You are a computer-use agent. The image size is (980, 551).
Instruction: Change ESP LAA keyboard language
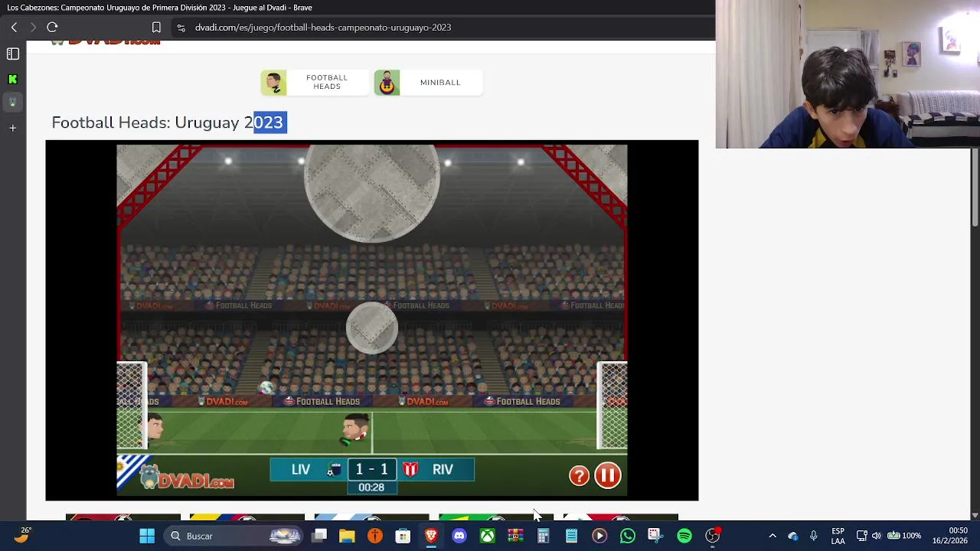tap(838, 536)
